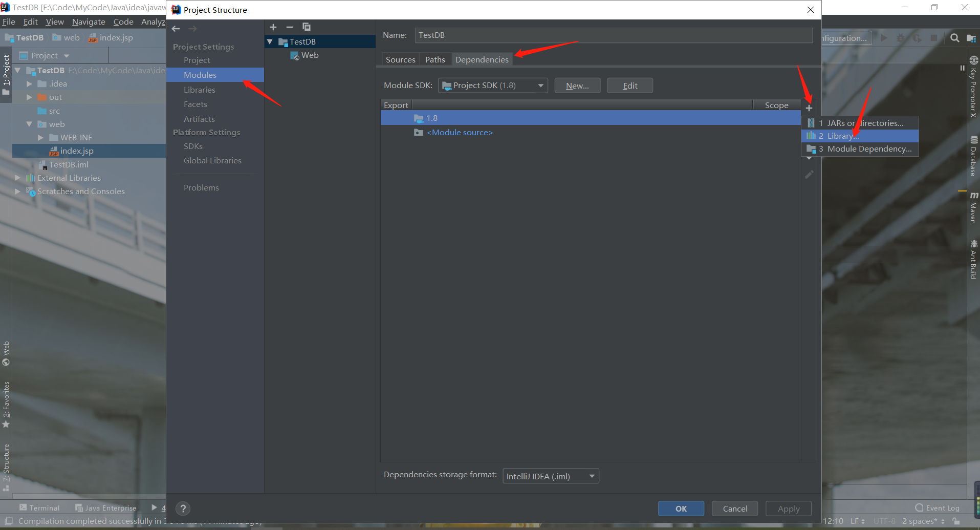Open Search Everywhere magnifier icon in main window
Image resolution: width=980 pixels, height=530 pixels.
[955, 38]
